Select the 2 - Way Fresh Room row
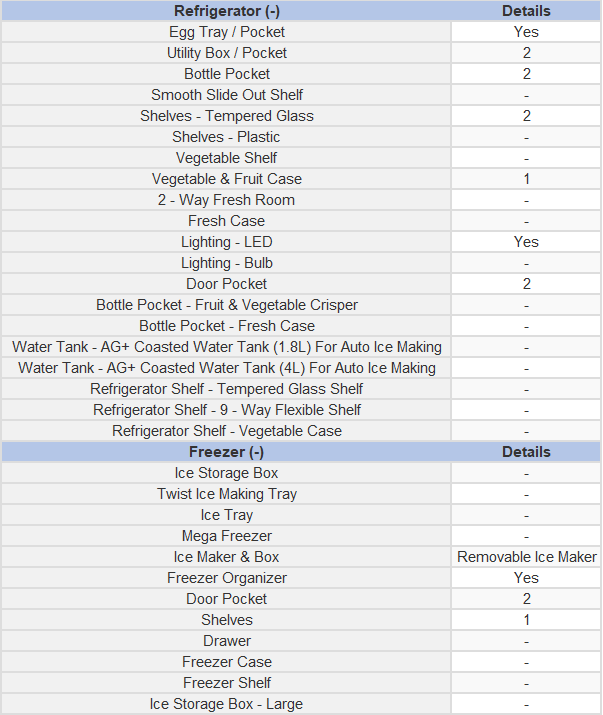This screenshot has width=603, height=715. [x=301, y=200]
